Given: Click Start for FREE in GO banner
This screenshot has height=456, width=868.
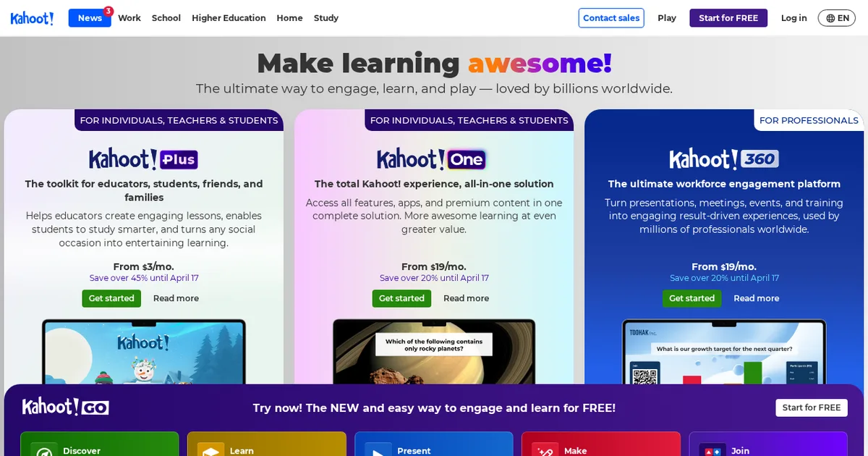Looking at the screenshot, I should pos(812,408).
